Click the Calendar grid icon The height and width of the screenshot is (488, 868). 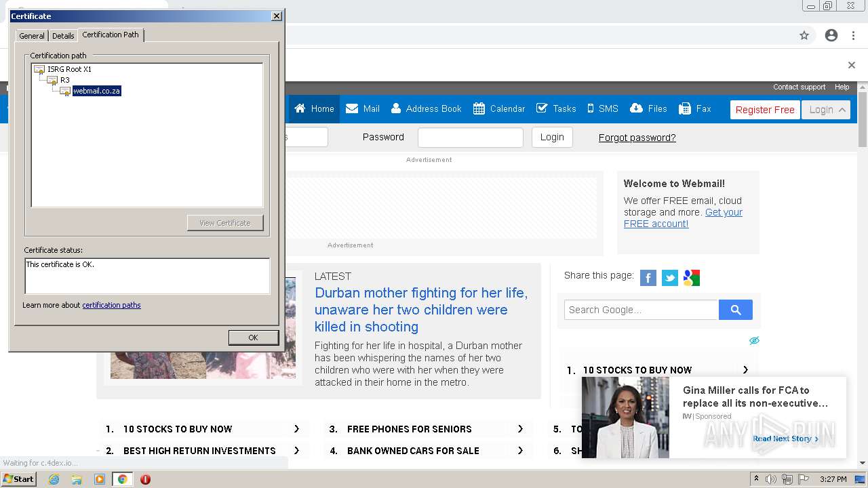[x=479, y=108]
